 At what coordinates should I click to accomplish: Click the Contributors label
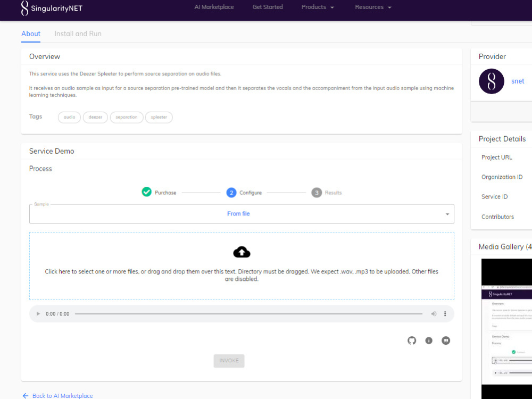pyautogui.click(x=497, y=217)
